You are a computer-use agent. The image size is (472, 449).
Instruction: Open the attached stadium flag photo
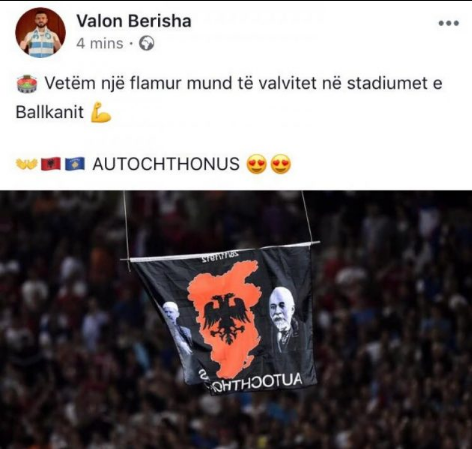click(x=236, y=320)
